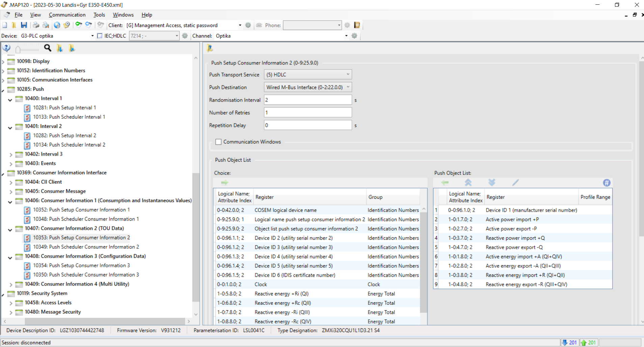Click the magnifier search icon in tree toolbar
The width and height of the screenshot is (644, 347).
tap(48, 48)
